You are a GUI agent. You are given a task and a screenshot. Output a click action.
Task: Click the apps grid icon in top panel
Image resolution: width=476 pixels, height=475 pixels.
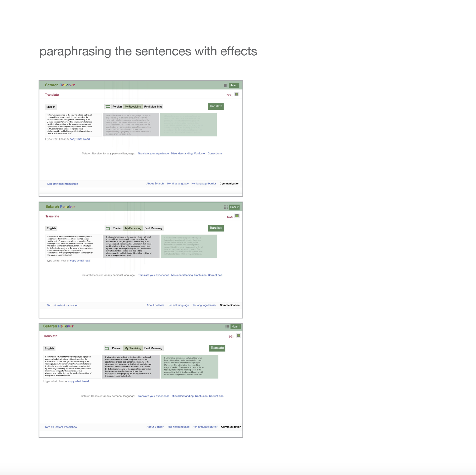[225, 85]
